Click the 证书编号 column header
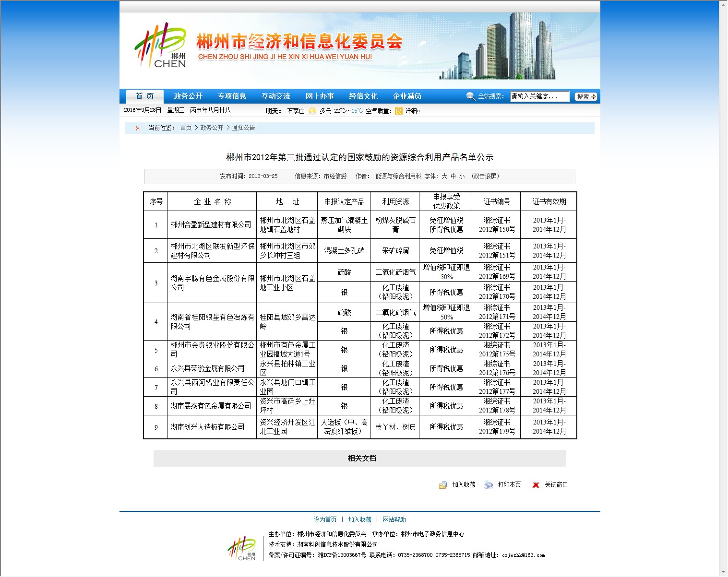Viewport: 728px width, 577px height. [497, 202]
